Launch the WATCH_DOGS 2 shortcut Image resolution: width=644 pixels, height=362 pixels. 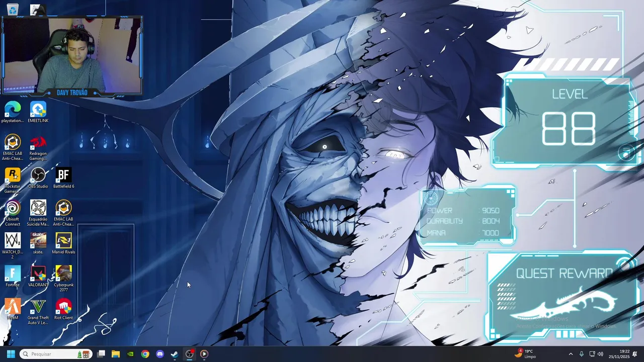pos(13,246)
